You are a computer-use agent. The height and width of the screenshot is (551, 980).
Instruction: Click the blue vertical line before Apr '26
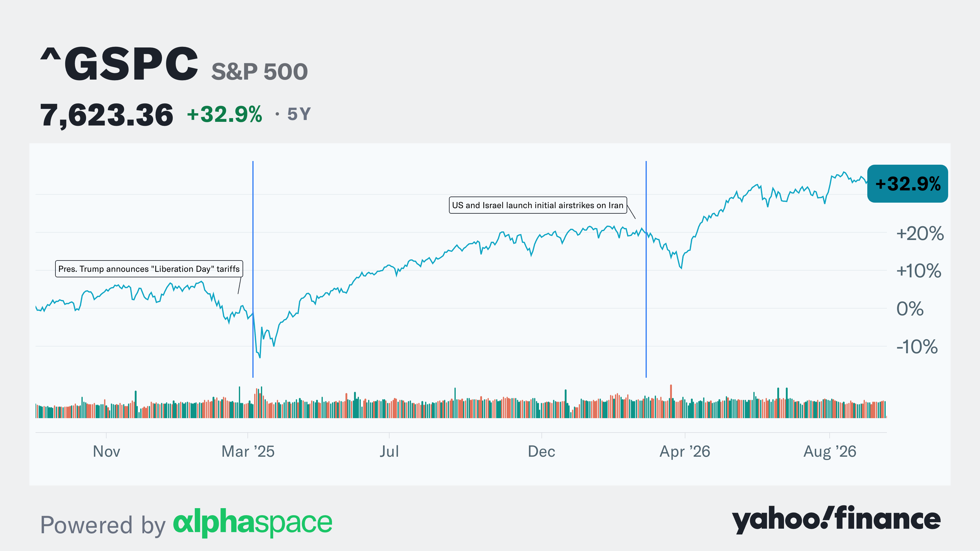coord(646,269)
